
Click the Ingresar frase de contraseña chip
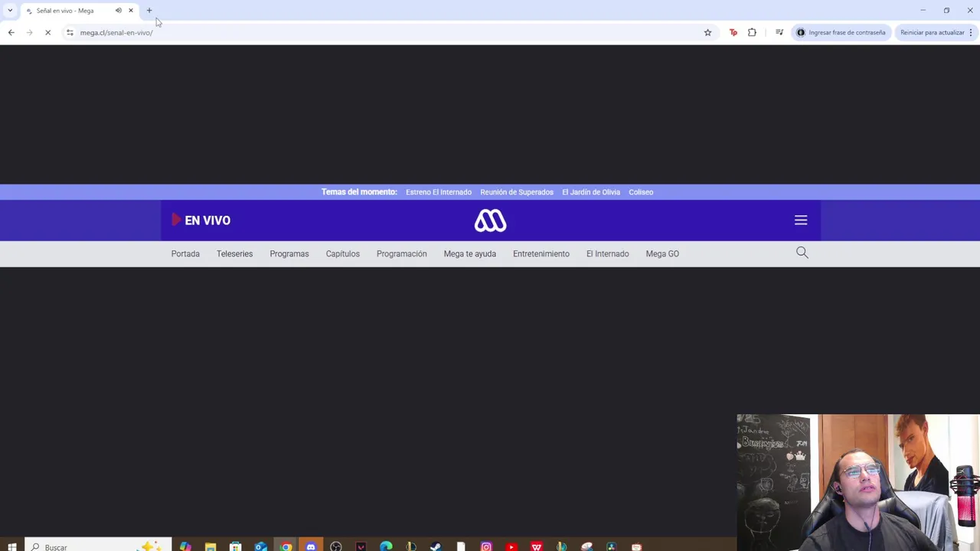(x=841, y=32)
